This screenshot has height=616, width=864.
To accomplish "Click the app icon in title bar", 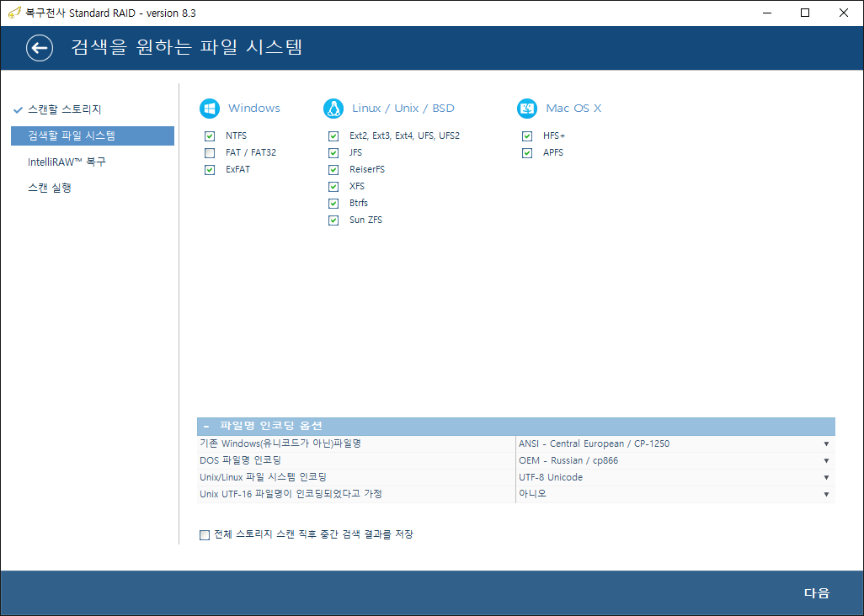I will click(14, 13).
